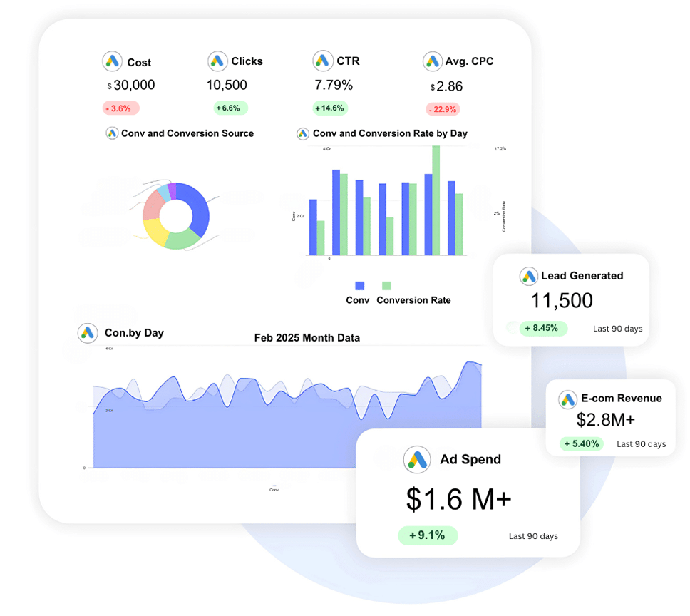Screen dimensions: 690x616
Task: Click the Conversion Rate legend label
Action: pos(413,300)
